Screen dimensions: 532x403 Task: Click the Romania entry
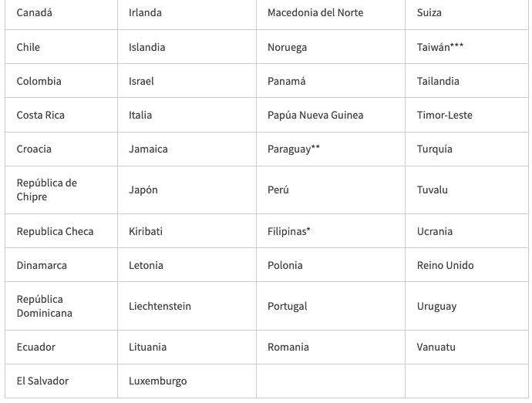pos(288,347)
